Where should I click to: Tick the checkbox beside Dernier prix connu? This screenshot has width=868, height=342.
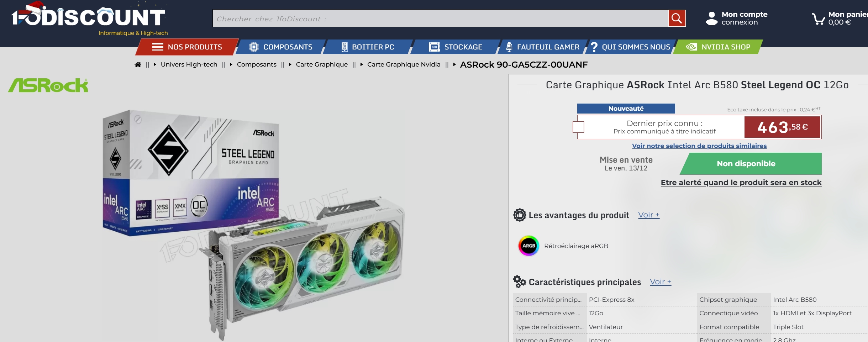pyautogui.click(x=578, y=127)
